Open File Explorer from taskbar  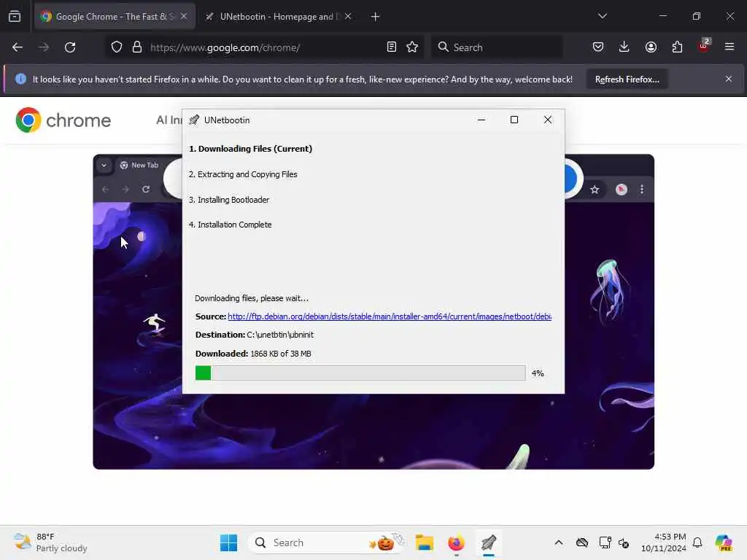(424, 542)
